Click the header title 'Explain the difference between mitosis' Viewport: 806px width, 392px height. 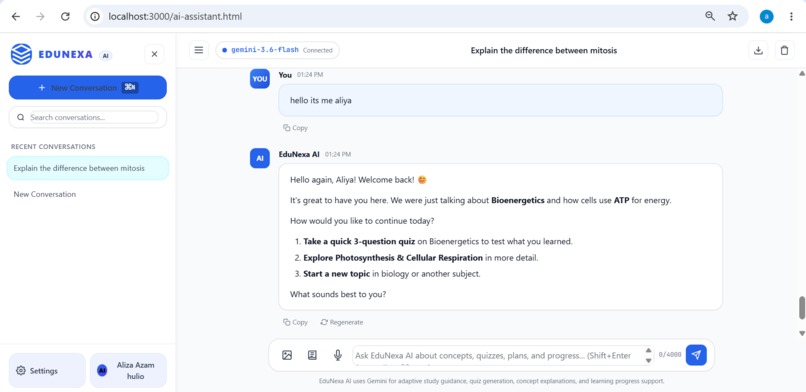tap(543, 50)
